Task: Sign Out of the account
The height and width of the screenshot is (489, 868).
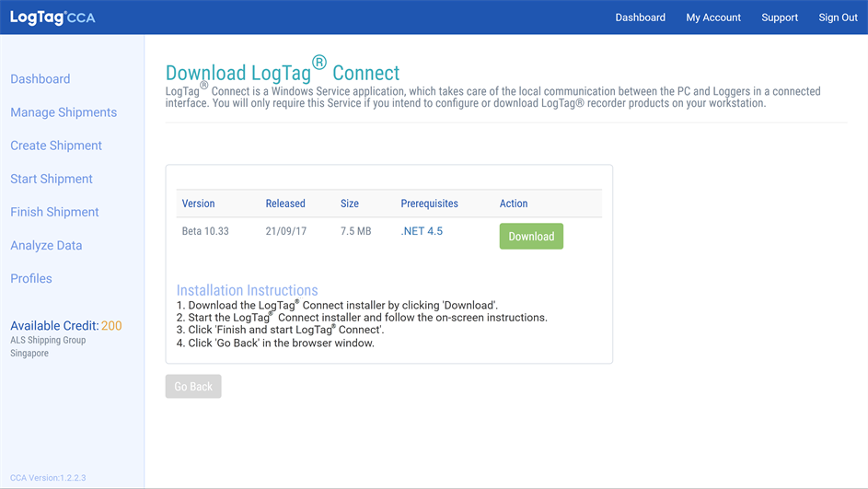Action: (x=838, y=17)
